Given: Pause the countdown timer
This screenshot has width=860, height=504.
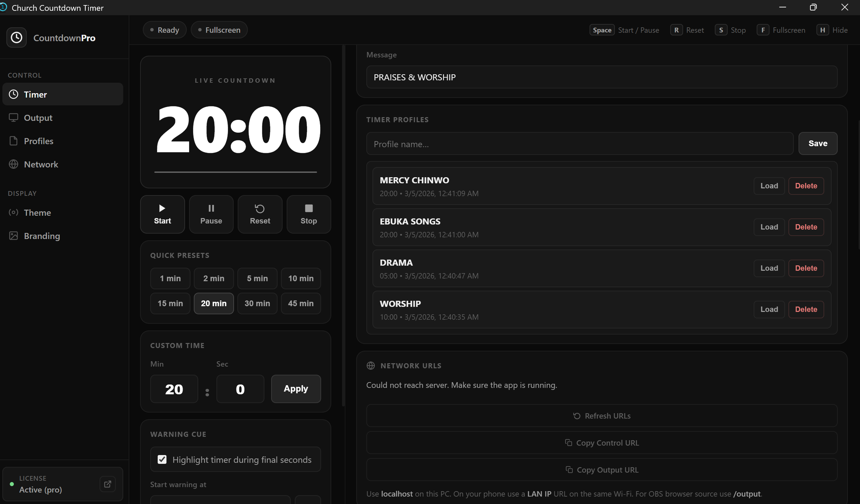Looking at the screenshot, I should pyautogui.click(x=211, y=214).
